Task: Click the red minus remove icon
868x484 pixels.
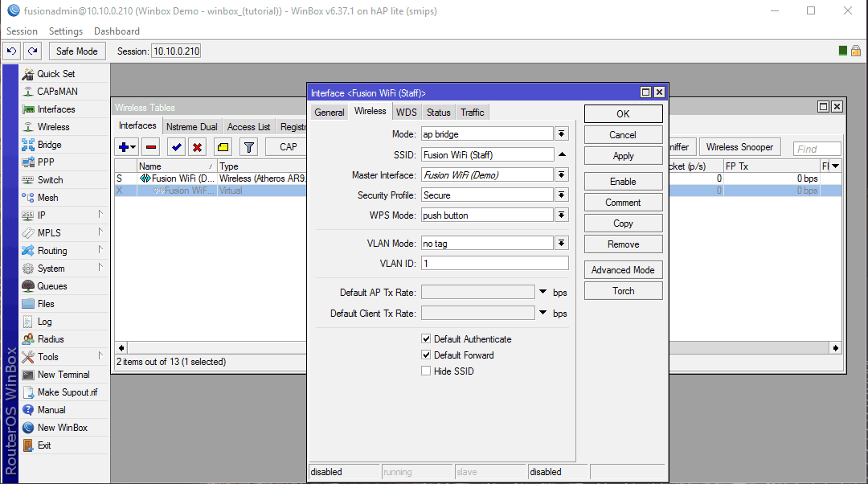Action: pyautogui.click(x=150, y=147)
